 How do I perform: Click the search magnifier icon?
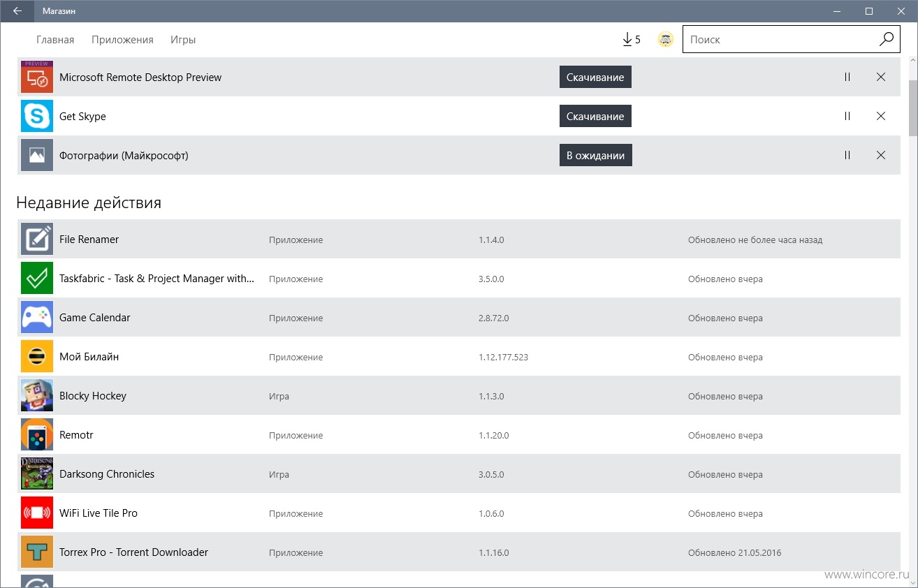click(x=886, y=40)
